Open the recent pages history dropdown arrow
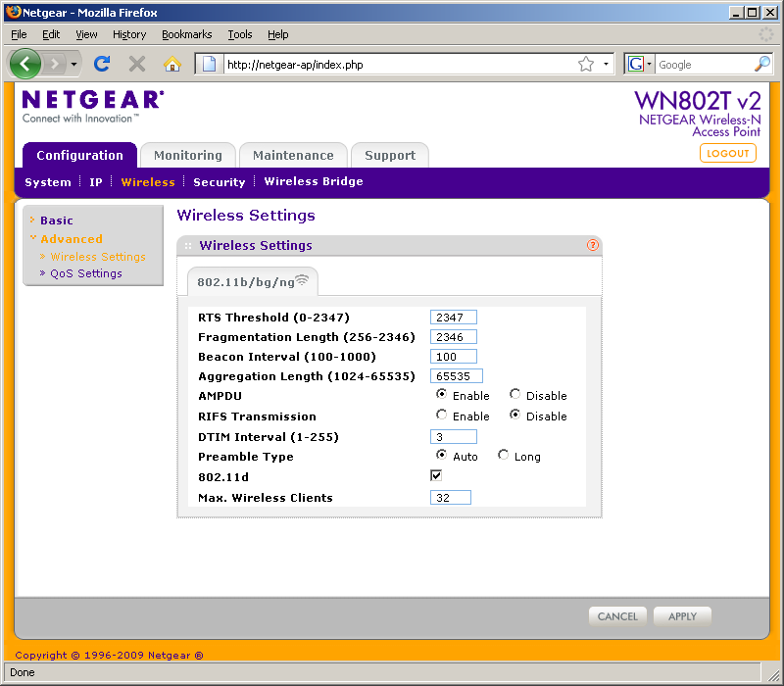This screenshot has width=784, height=686. [x=73, y=64]
